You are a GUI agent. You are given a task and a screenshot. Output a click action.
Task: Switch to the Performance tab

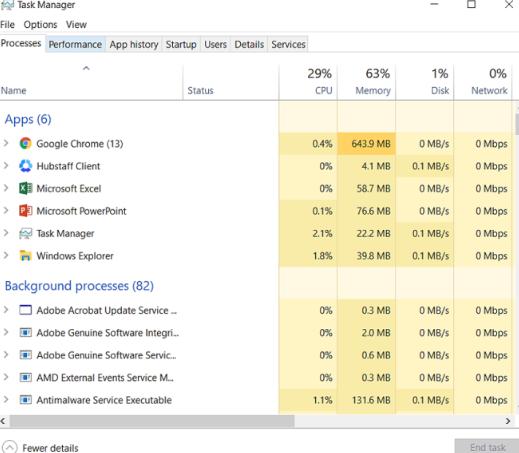pos(75,44)
